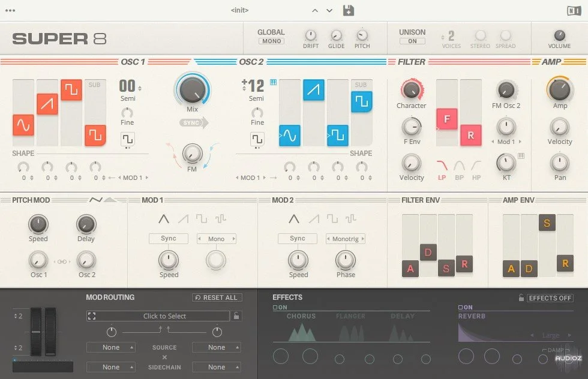Screen dimensions: 588x379
Task: Choose the HP filter type
Action: coord(476,170)
